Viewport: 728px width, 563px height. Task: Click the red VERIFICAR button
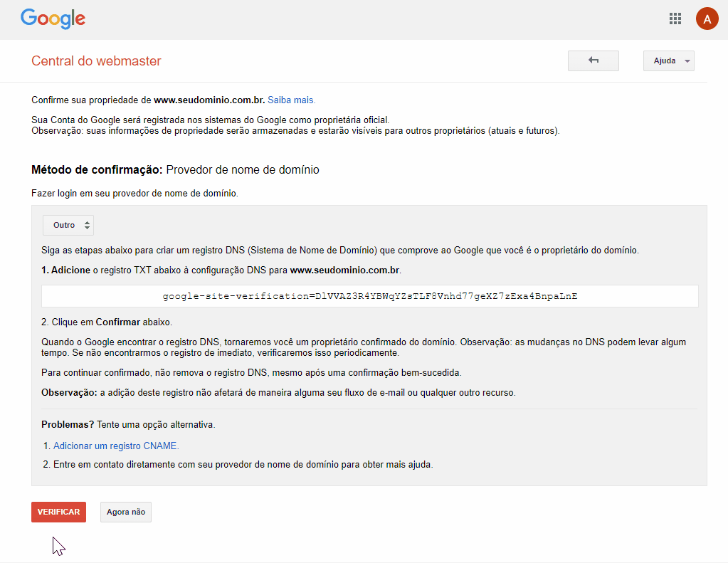pyautogui.click(x=58, y=512)
